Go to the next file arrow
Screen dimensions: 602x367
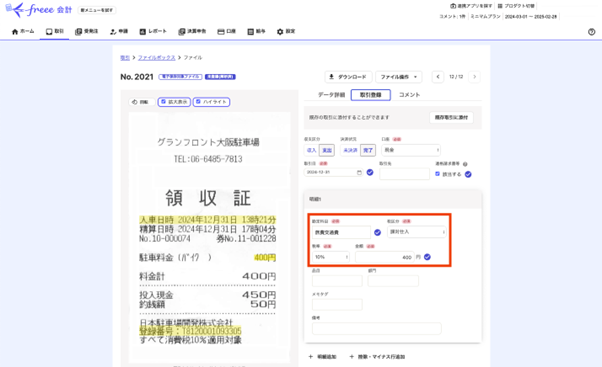pos(475,77)
